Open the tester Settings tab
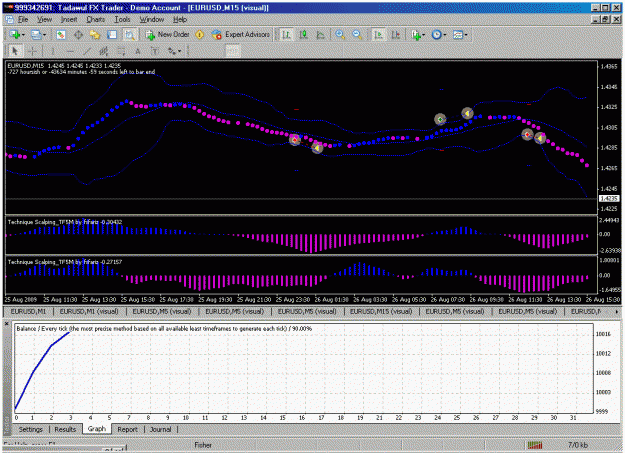This screenshot has width=625, height=453. pos(31,429)
